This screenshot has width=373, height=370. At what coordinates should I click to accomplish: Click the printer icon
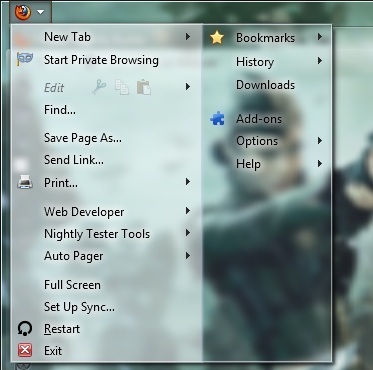click(x=25, y=183)
